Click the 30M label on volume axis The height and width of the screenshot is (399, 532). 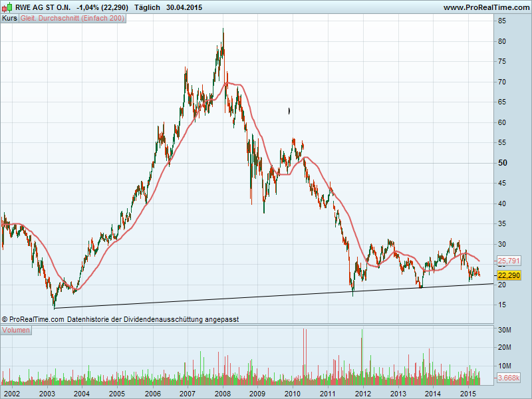click(505, 331)
